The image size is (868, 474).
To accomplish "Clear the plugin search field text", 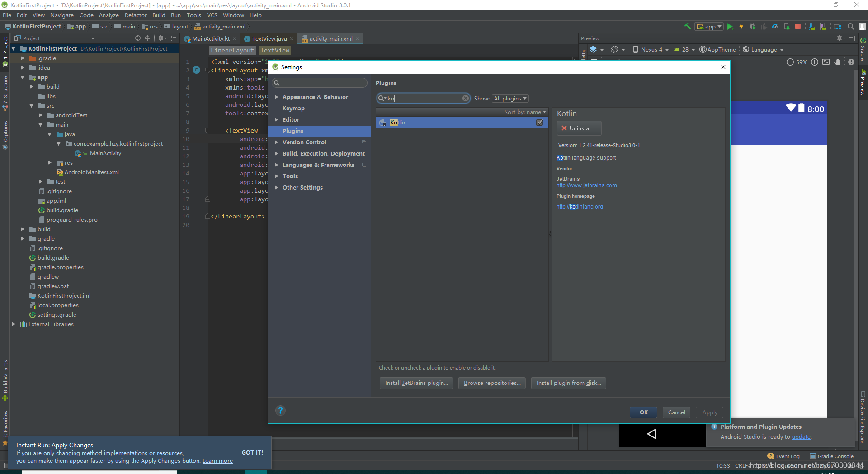I will pos(465,98).
